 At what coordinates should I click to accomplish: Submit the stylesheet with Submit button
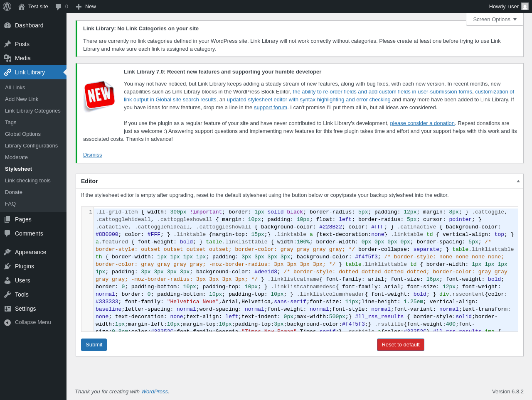point(94,345)
